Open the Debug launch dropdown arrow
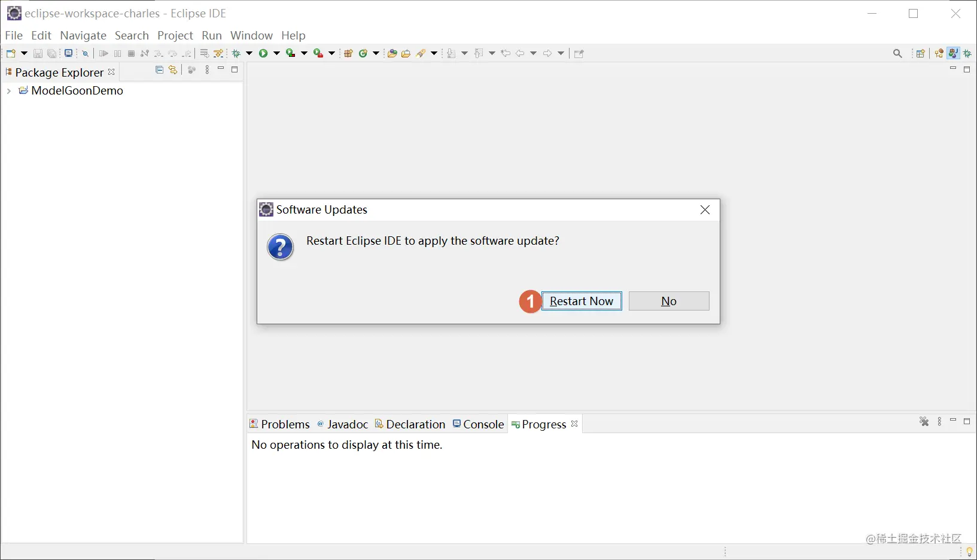The width and height of the screenshot is (977, 560). click(249, 53)
